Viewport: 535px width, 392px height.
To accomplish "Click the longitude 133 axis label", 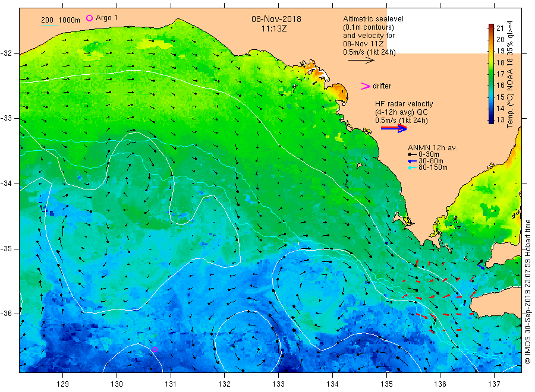I will click(278, 384).
